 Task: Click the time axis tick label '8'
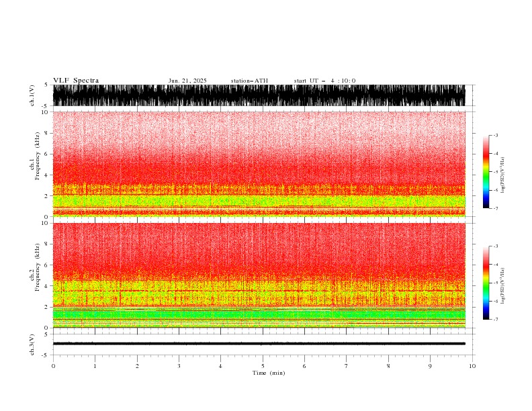pos(388,366)
